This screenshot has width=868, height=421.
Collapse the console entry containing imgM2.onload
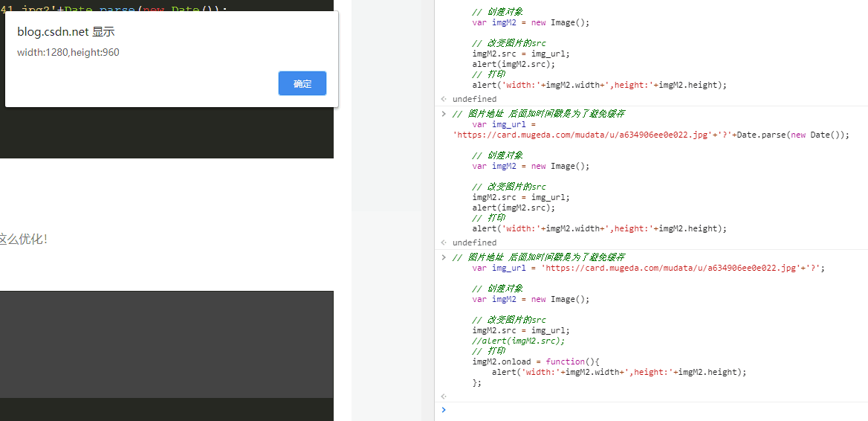(444, 257)
